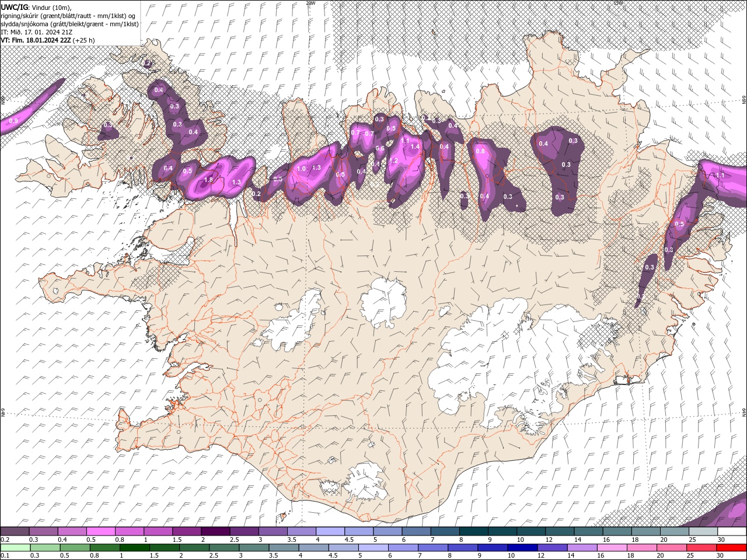
Task: Click the '20W' longitude label
Action: click(x=310, y=3)
